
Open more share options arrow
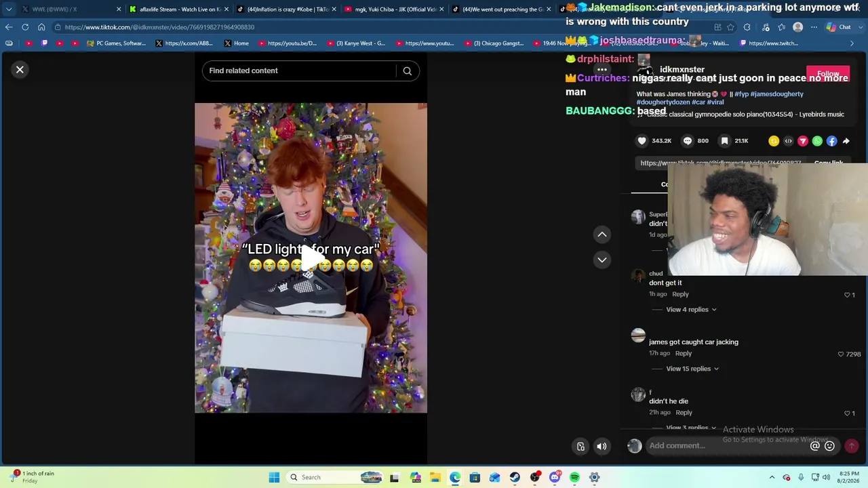pos(846,141)
